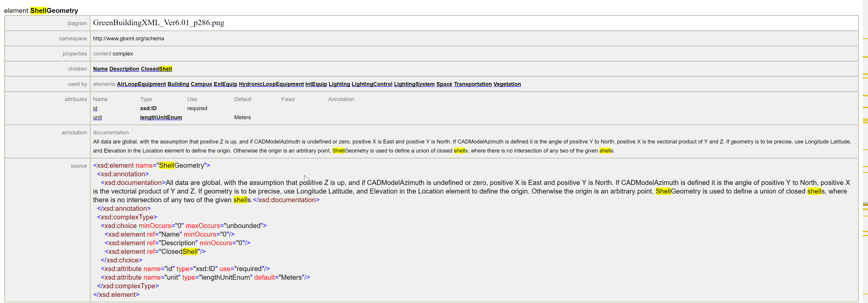Open the lengthUnitEnum type link

[x=161, y=117]
